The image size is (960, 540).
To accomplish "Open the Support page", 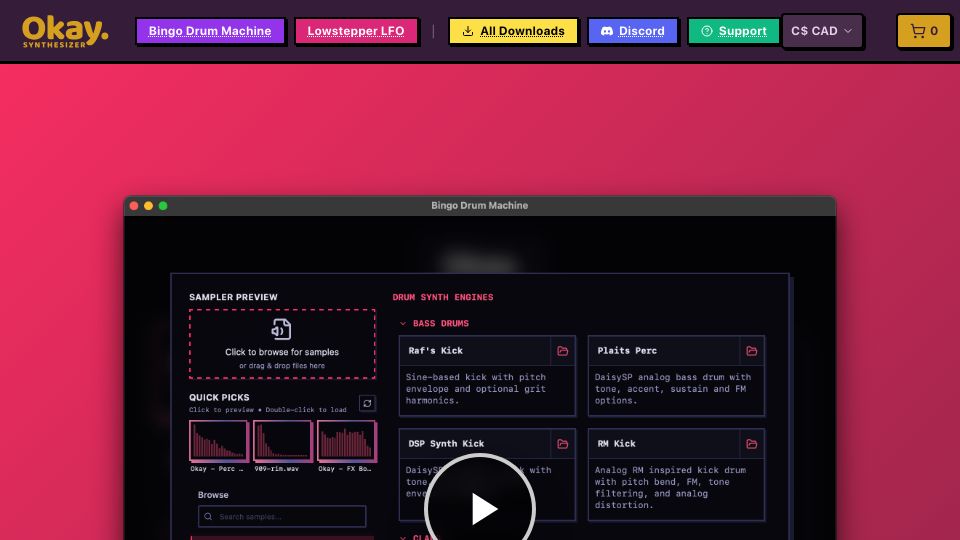I will [733, 31].
